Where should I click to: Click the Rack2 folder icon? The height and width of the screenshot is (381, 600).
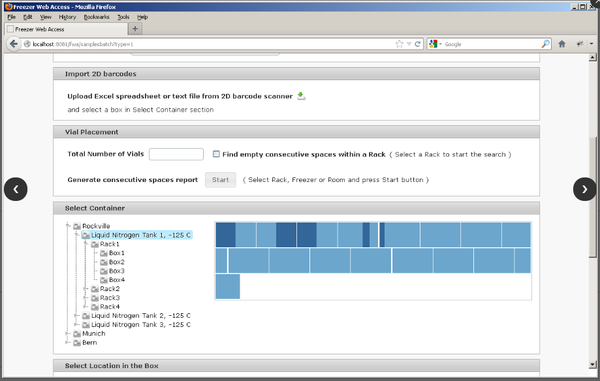95,289
